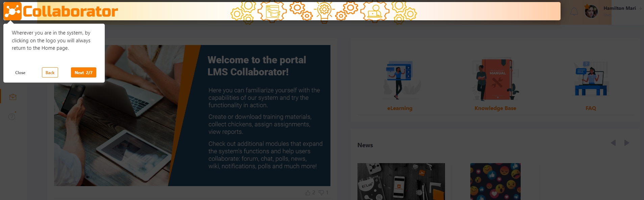The width and height of the screenshot is (644, 200).
Task: Follow the FAQ link label
Action: [591, 108]
